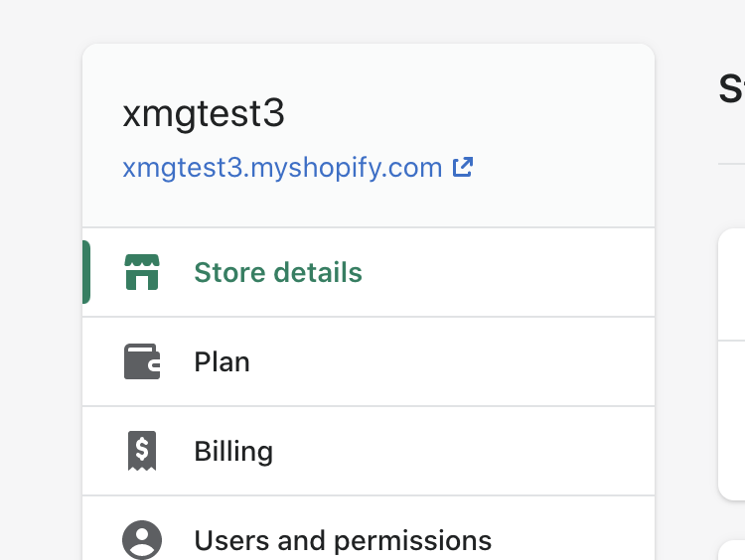Select the Plan row blank area

[x=451, y=362]
